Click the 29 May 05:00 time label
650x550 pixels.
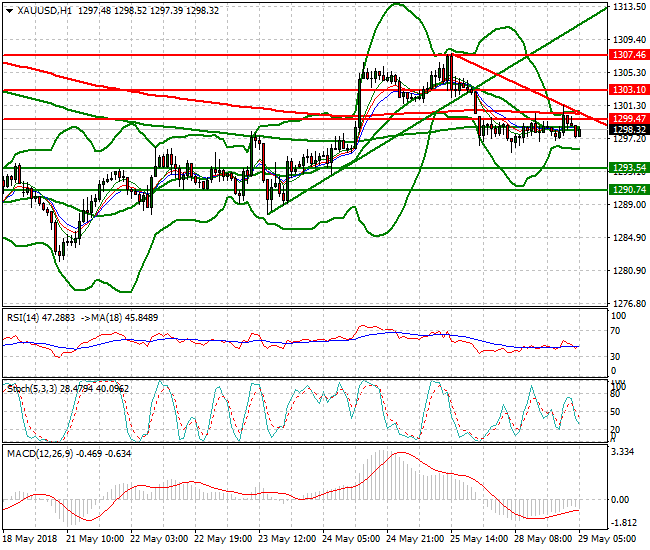tap(607, 539)
